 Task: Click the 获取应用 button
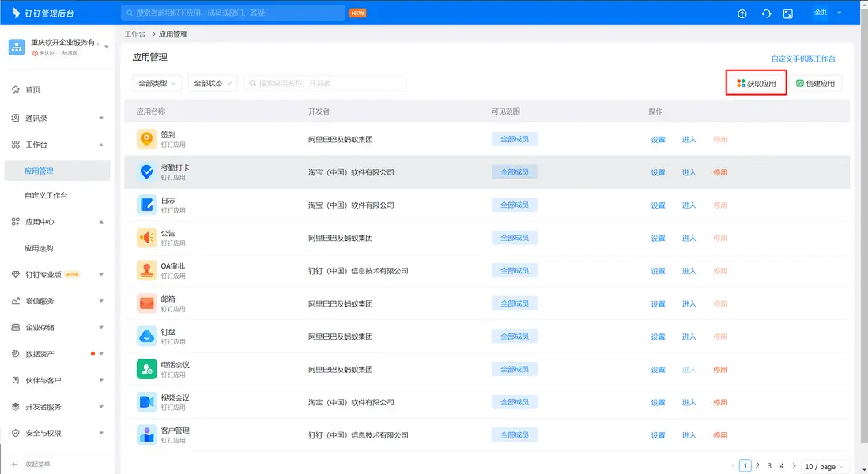click(757, 84)
